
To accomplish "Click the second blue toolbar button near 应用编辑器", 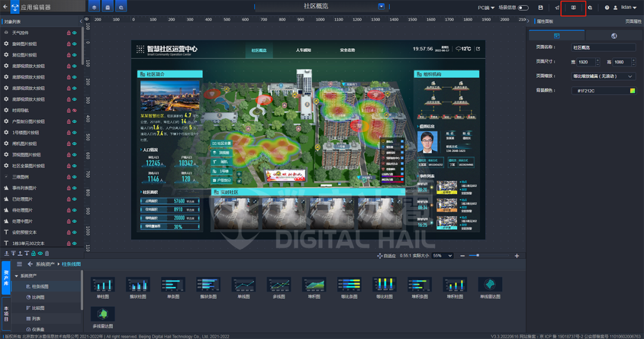I will [107, 7].
